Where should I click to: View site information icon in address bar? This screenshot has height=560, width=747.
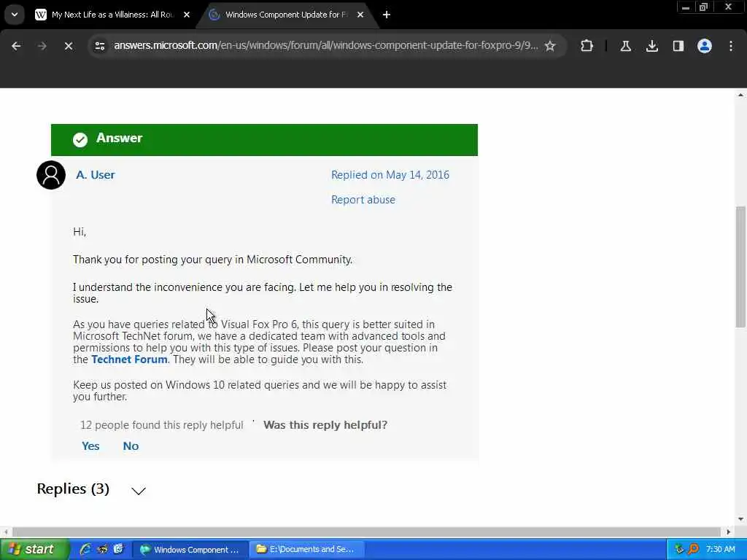click(99, 46)
